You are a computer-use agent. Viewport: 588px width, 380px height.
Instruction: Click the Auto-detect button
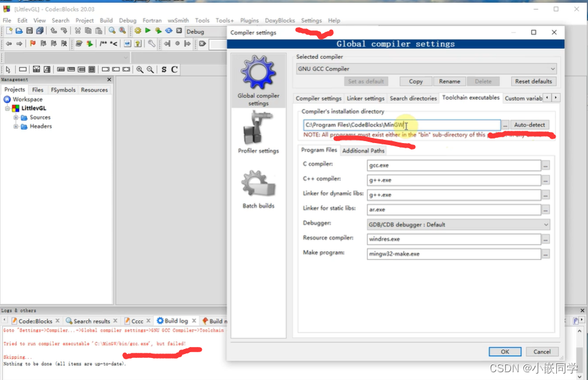coord(530,124)
